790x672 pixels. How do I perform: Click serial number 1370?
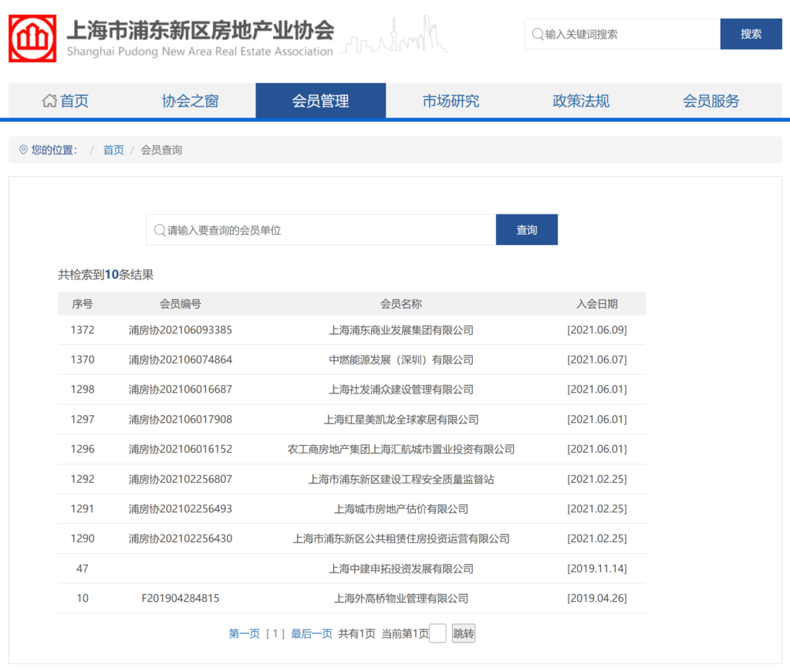tap(83, 360)
